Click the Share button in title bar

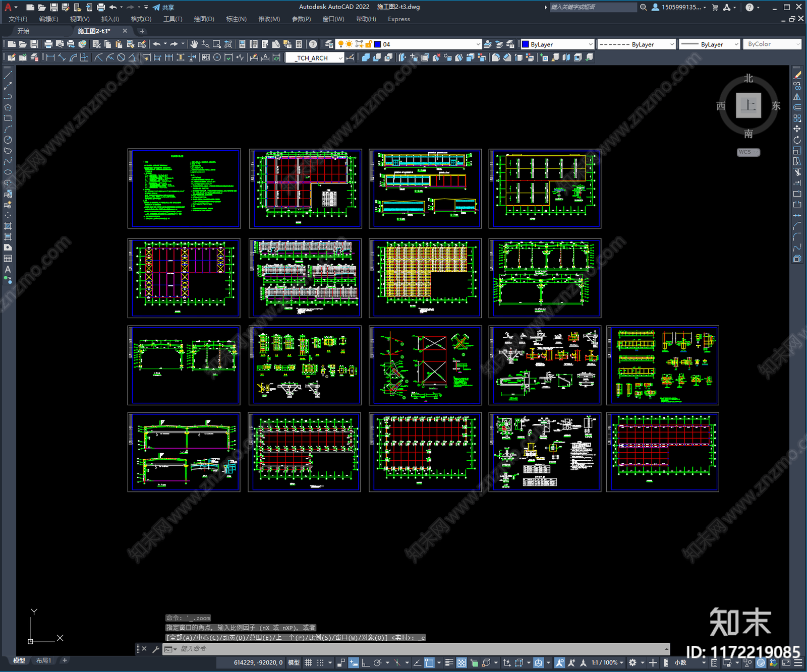point(163,7)
